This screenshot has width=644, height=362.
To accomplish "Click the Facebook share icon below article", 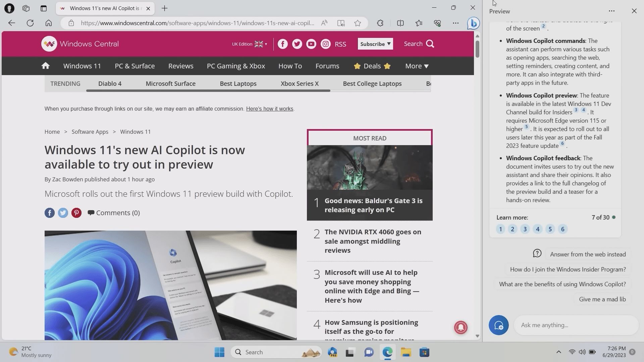I will coord(50,213).
